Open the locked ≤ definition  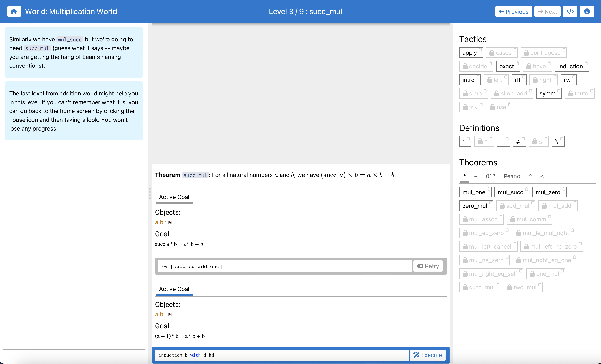[x=539, y=141]
